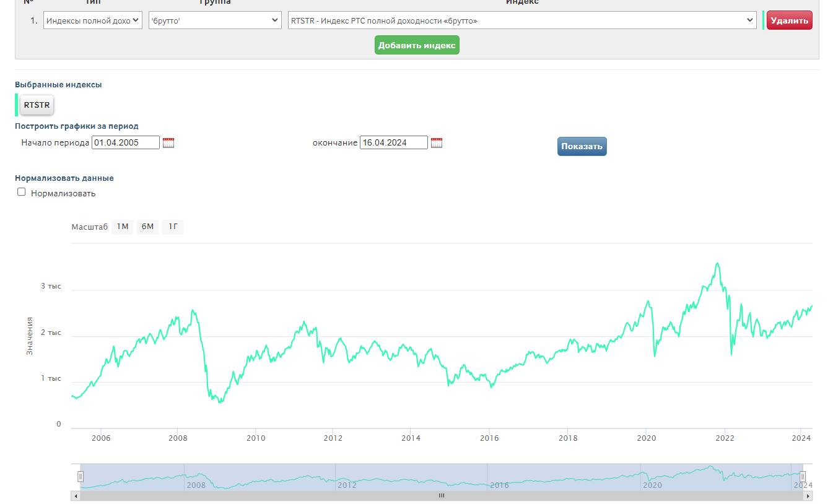This screenshot has height=504, width=833.
Task: Enable the Нормализовать checkbox
Action: pyautogui.click(x=22, y=193)
